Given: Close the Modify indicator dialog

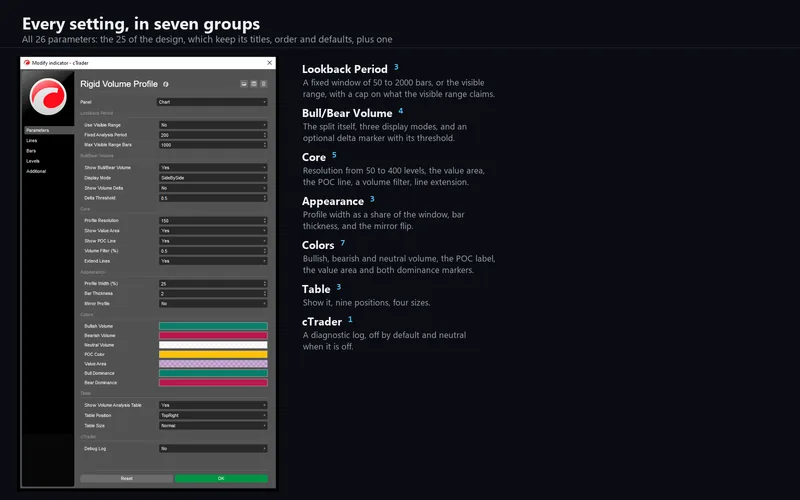Looking at the screenshot, I should pyautogui.click(x=269, y=63).
